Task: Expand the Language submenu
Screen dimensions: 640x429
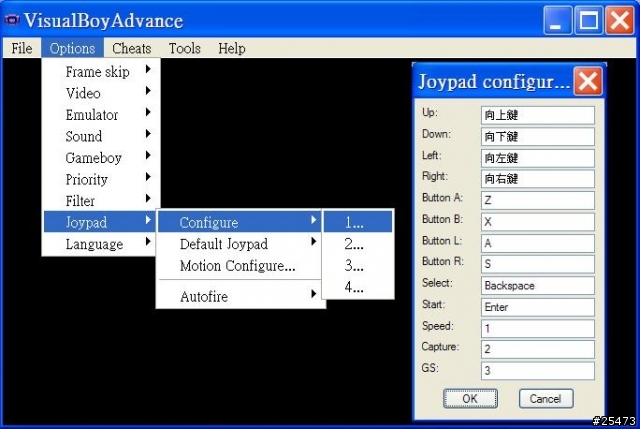Action: pos(100,244)
